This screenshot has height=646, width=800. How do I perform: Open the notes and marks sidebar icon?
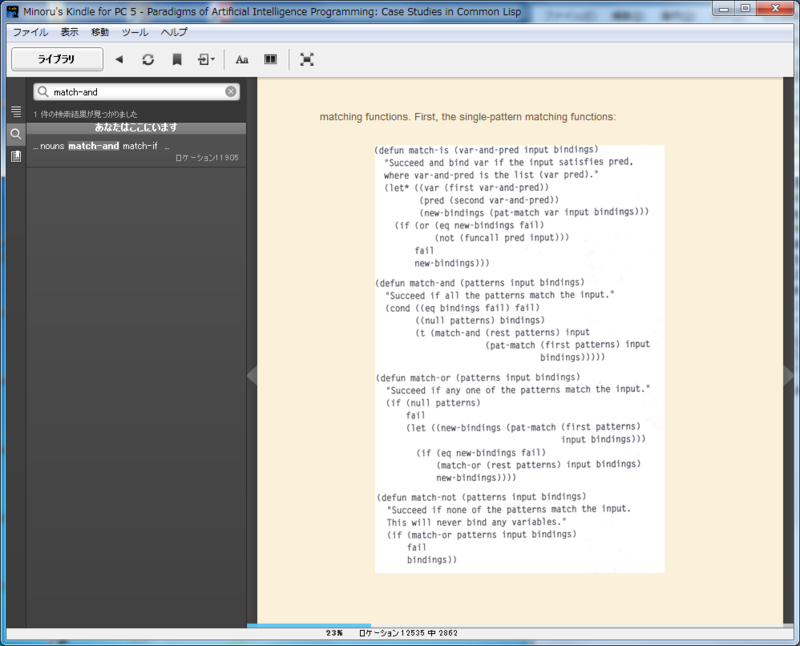[16, 156]
